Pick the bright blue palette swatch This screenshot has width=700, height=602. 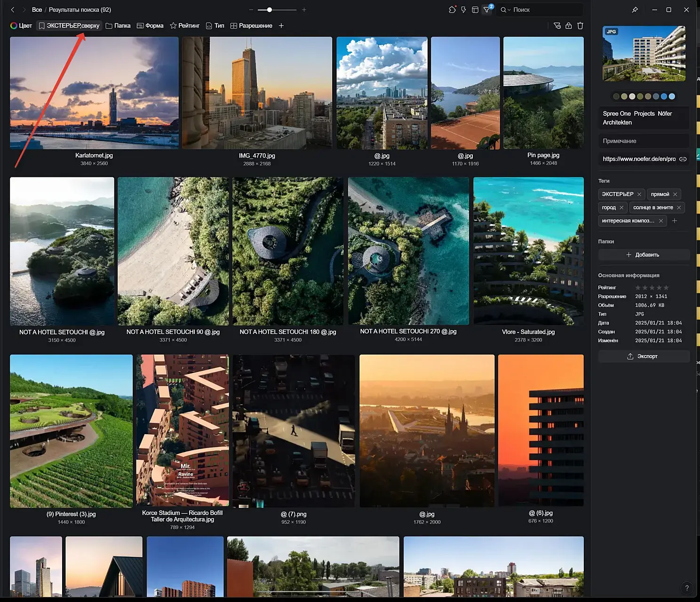coord(664,96)
